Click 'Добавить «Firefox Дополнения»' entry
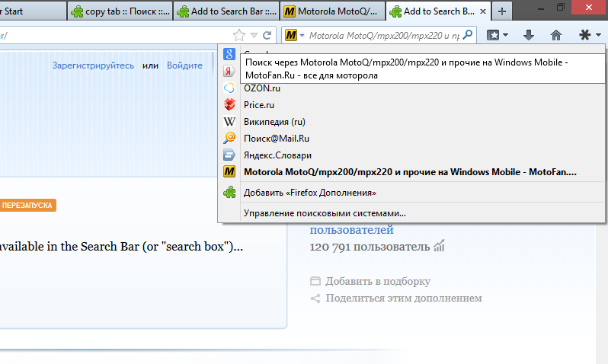Screen dimensions: 608x364 [411, 193]
